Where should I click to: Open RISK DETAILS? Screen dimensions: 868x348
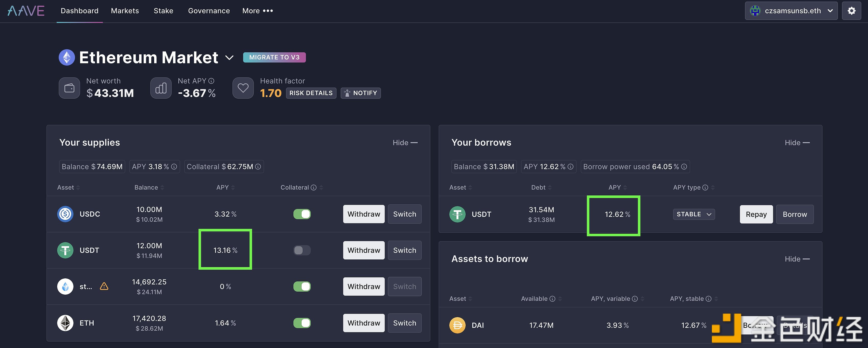pyautogui.click(x=311, y=93)
